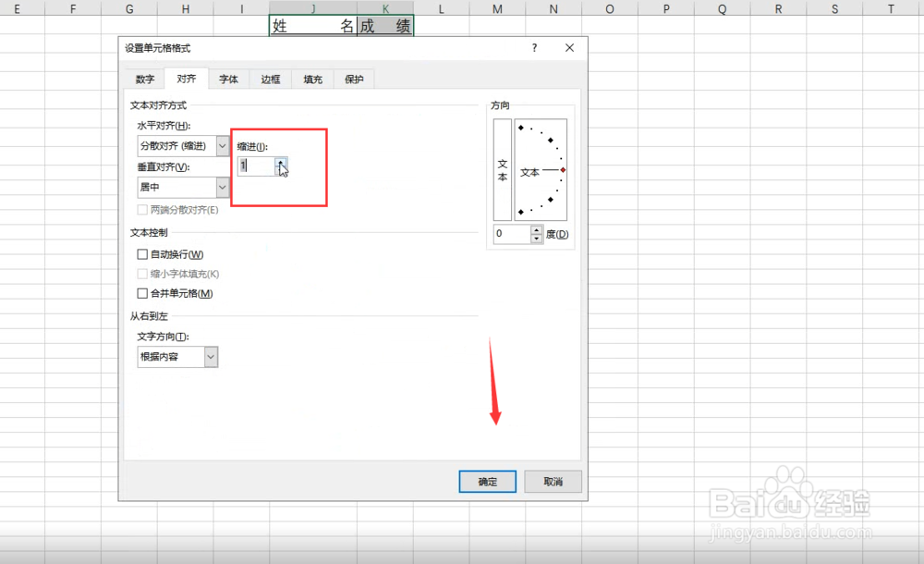Image resolution: width=924 pixels, height=564 pixels.
Task: Select column header P
Action: 666,8
